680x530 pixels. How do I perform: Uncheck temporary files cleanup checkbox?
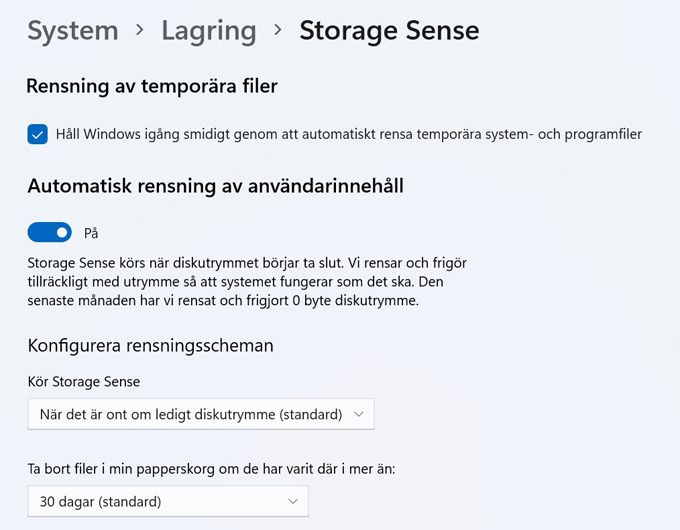tap(38, 134)
